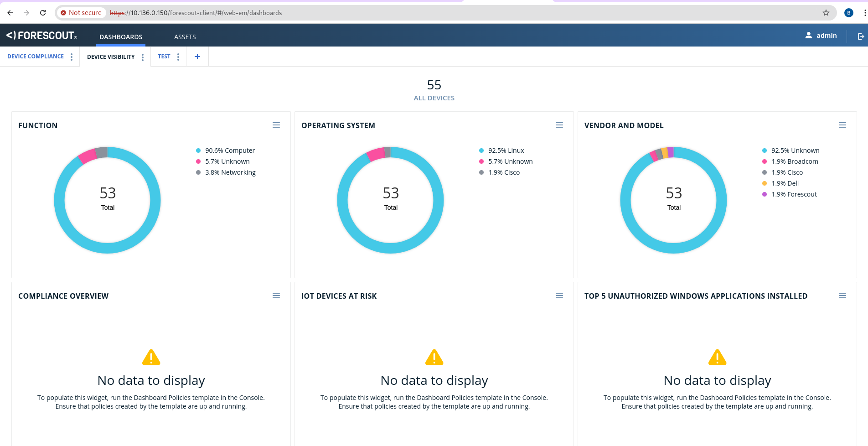Open the Function widget hamburger menu
Viewport: 868px width, 446px height.
pyautogui.click(x=276, y=125)
